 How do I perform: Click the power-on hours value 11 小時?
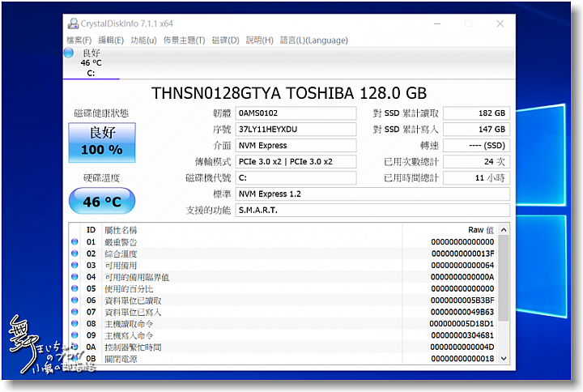(476, 177)
